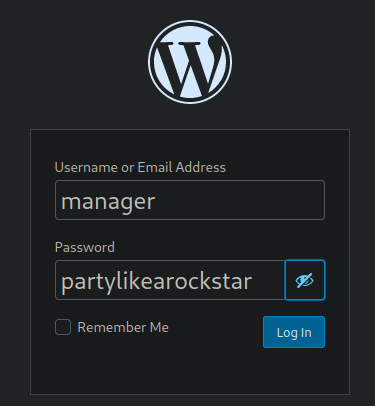375x406 pixels.
Task: Enable the Remember Me option
Action: 63,327
